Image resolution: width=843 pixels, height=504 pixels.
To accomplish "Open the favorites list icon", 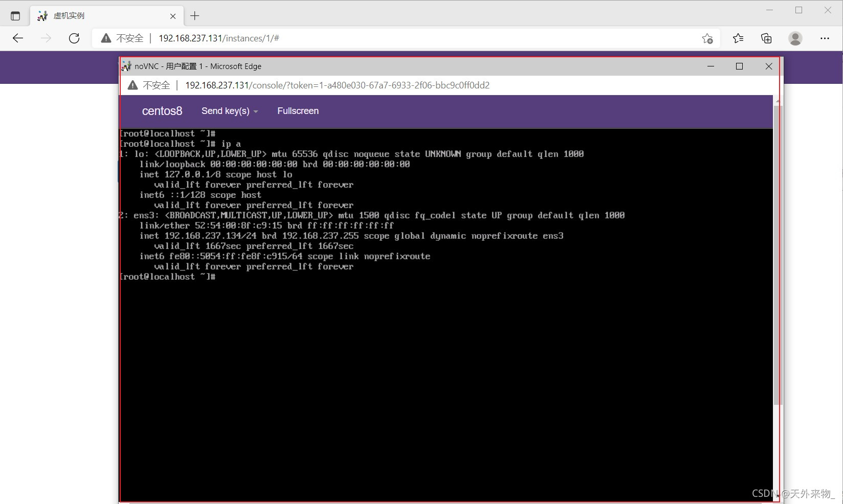I will (x=738, y=38).
